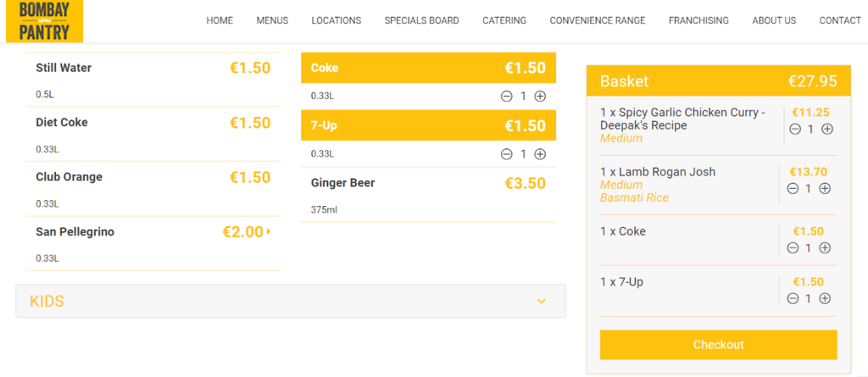Increase Coke quantity with plus icon in menu
The width and height of the screenshot is (868, 377).
point(540,96)
